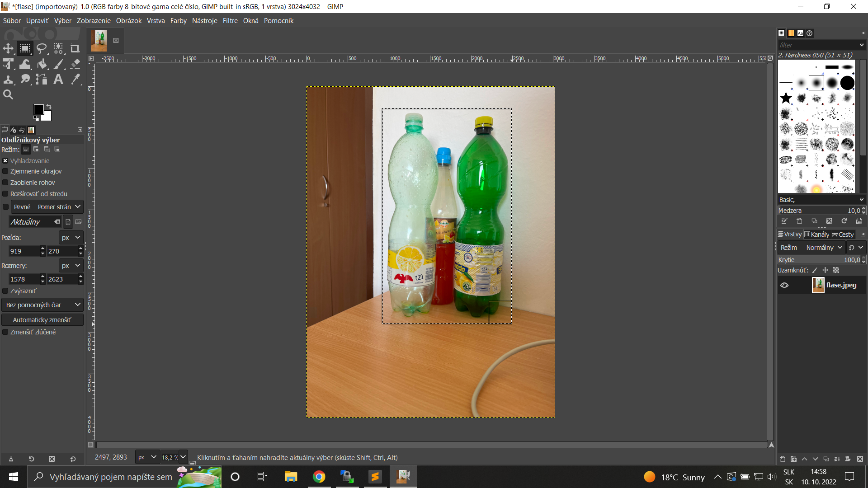Select the Paintbrush tool
The image size is (868, 488).
tap(58, 64)
